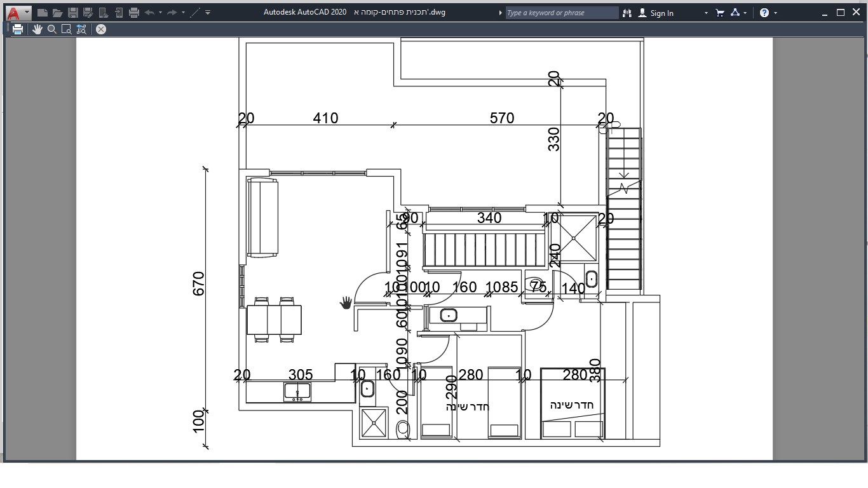Open the AutoCAD application menu button
Screen dimensions: 868x488
[x=18, y=13]
